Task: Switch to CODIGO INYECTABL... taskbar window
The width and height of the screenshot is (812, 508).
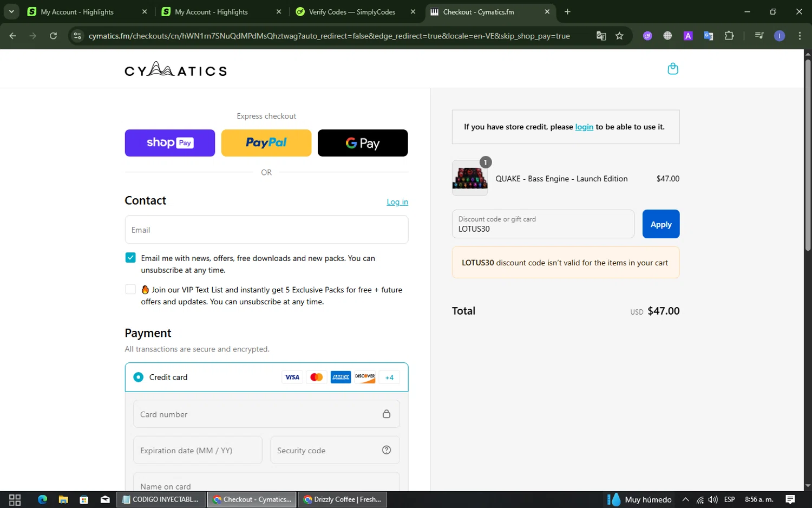Action: coord(161,499)
